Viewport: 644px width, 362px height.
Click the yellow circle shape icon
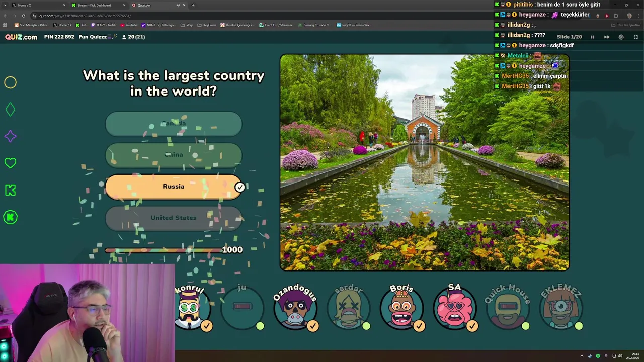tap(10, 82)
